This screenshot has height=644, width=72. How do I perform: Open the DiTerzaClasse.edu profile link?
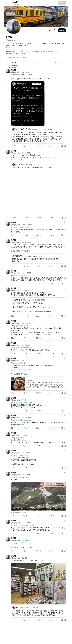50,51
